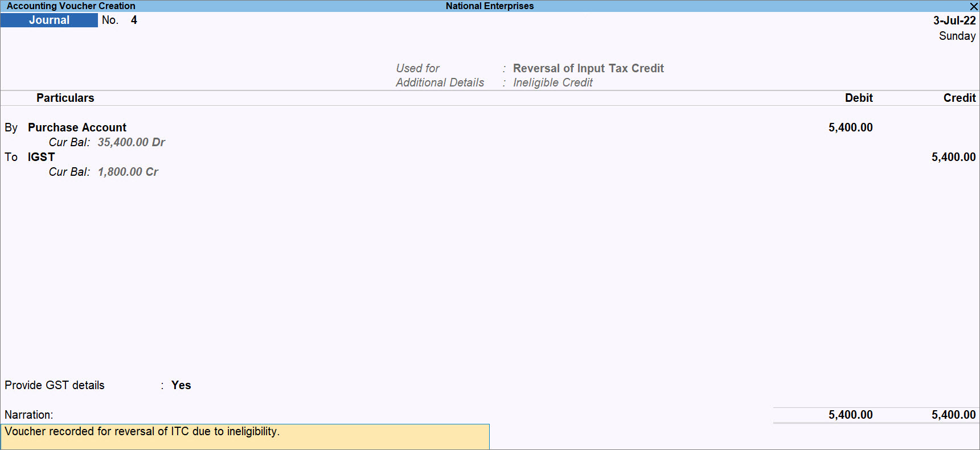Click the 'By' debit indicator
This screenshot has height=450, width=980.
(x=11, y=127)
